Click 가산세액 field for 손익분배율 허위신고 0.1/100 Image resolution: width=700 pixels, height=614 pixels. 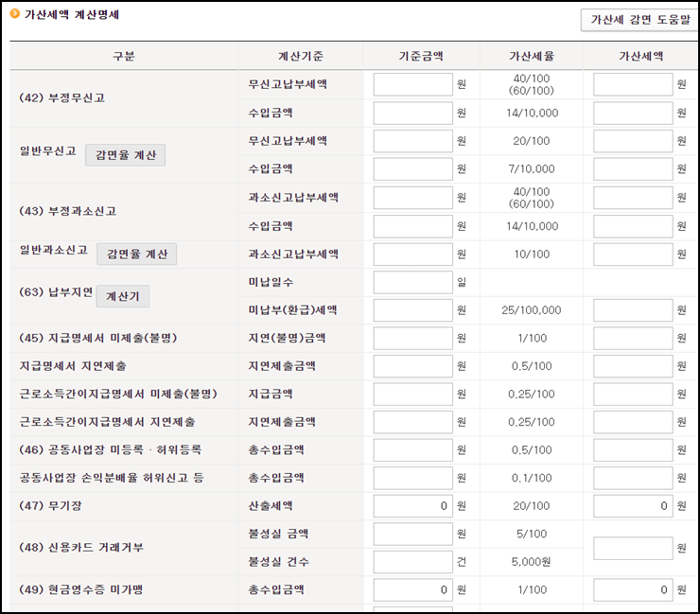point(633,479)
